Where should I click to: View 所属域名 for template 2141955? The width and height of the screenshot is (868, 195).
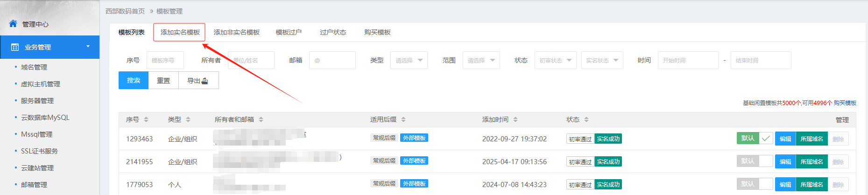pos(812,161)
